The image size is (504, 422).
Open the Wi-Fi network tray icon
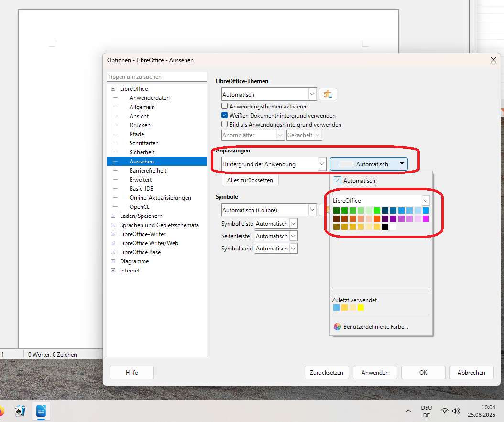pyautogui.click(x=445, y=411)
